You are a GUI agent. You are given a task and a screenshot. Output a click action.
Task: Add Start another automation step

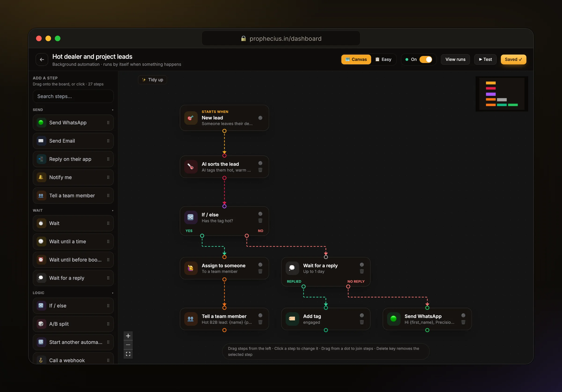(73, 342)
